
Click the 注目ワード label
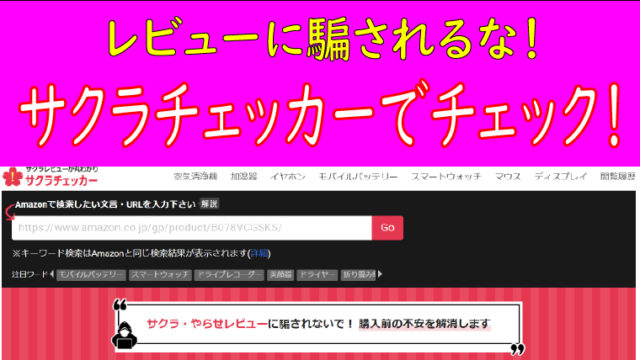[30, 274]
